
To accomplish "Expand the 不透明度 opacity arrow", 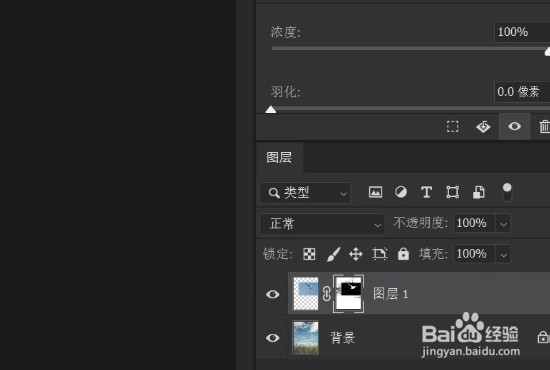I will click(x=503, y=223).
